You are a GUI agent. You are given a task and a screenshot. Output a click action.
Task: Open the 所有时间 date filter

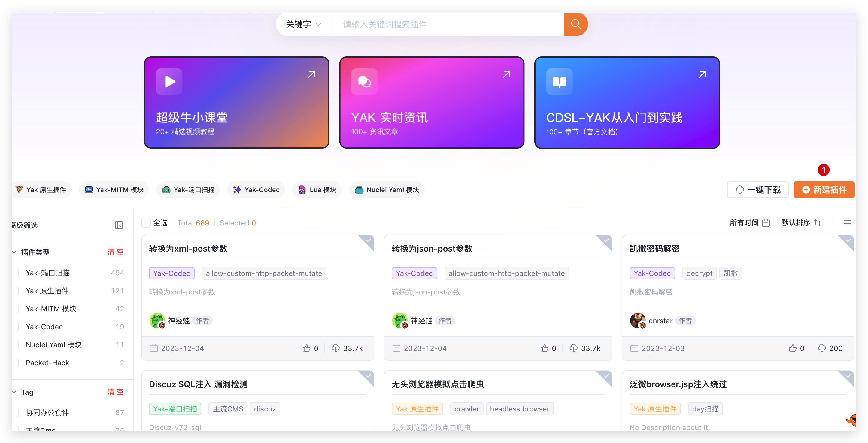point(749,223)
